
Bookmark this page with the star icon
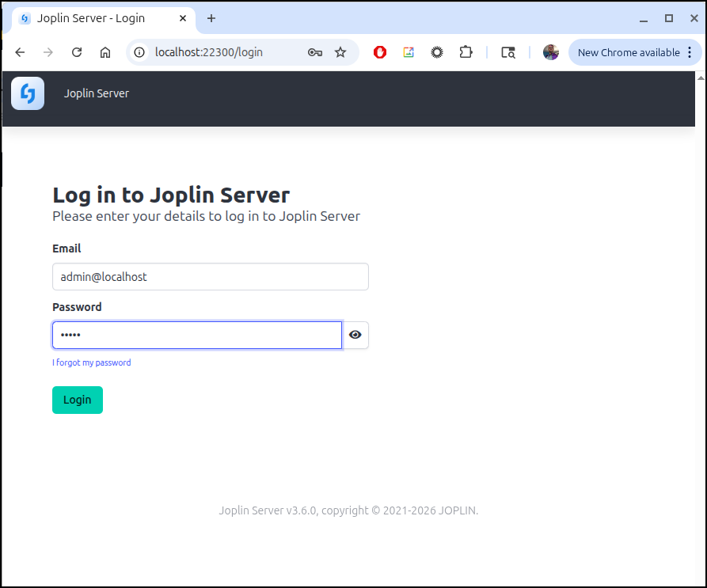click(340, 52)
